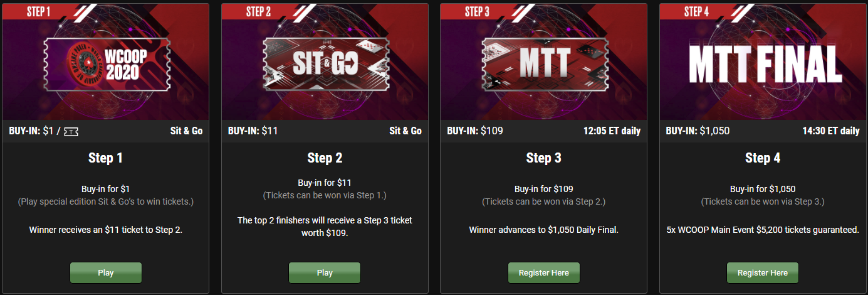Click the Step 4 card heading
The width and height of the screenshot is (868, 295).
763,158
